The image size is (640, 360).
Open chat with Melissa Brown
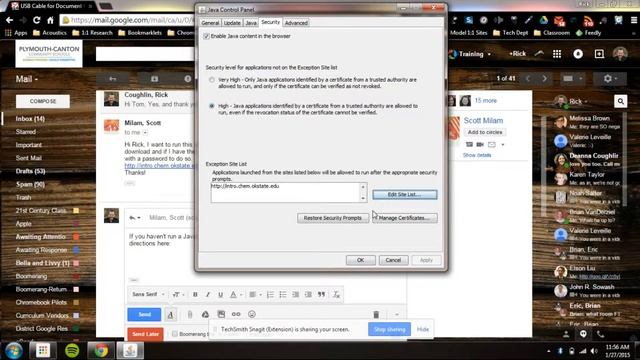click(587, 122)
